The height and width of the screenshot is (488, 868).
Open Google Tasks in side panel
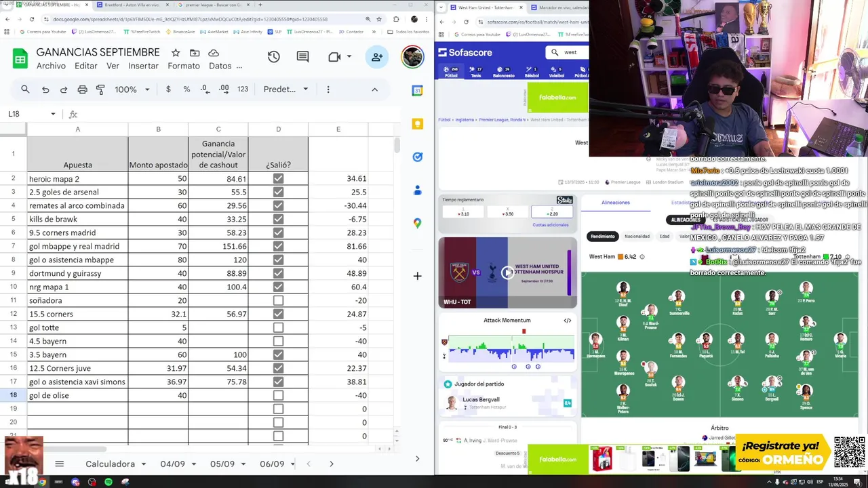tap(418, 157)
